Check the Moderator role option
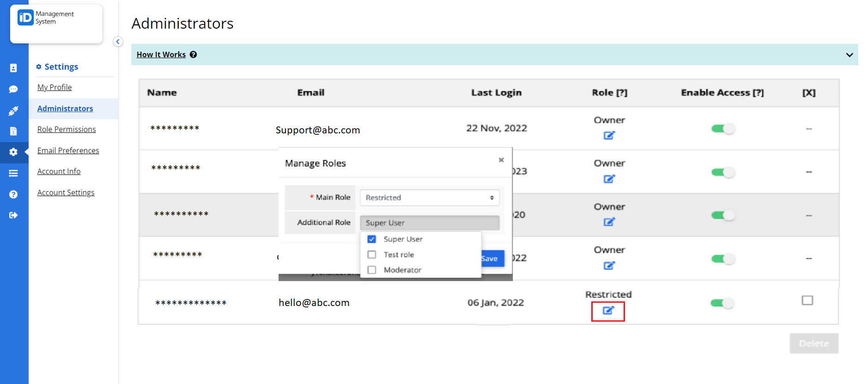The image size is (868, 384). click(372, 270)
